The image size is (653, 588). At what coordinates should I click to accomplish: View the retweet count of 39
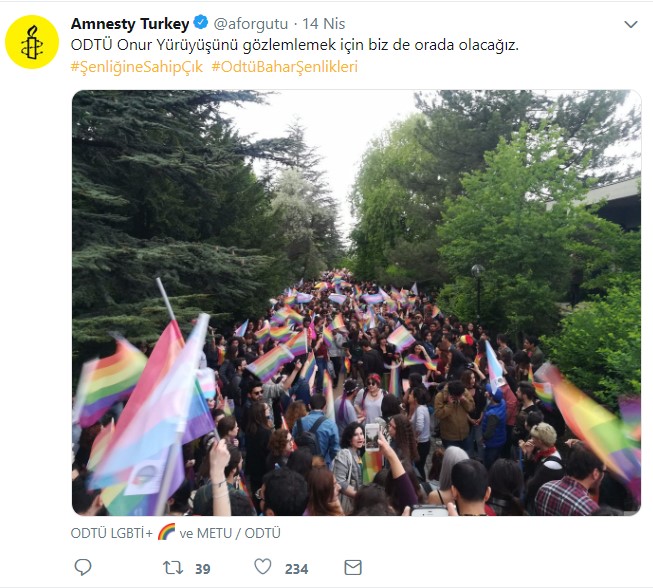tap(203, 568)
